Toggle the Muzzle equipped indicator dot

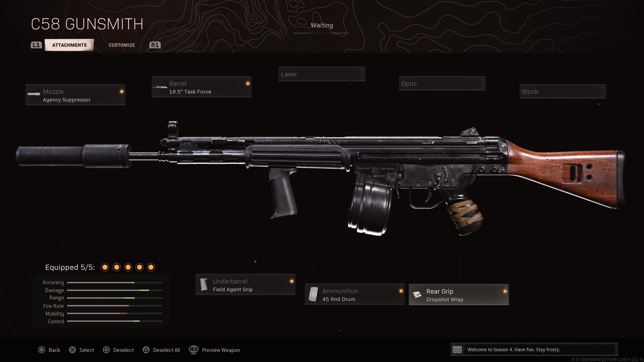pyautogui.click(x=122, y=92)
